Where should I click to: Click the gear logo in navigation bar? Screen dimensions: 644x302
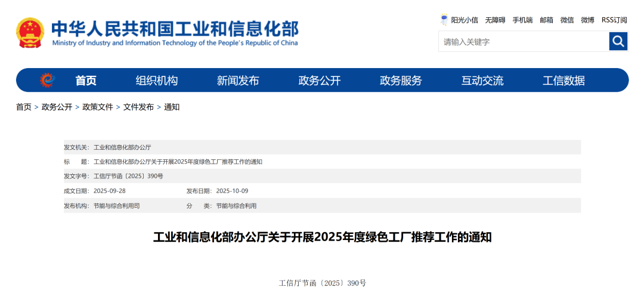click(47, 80)
